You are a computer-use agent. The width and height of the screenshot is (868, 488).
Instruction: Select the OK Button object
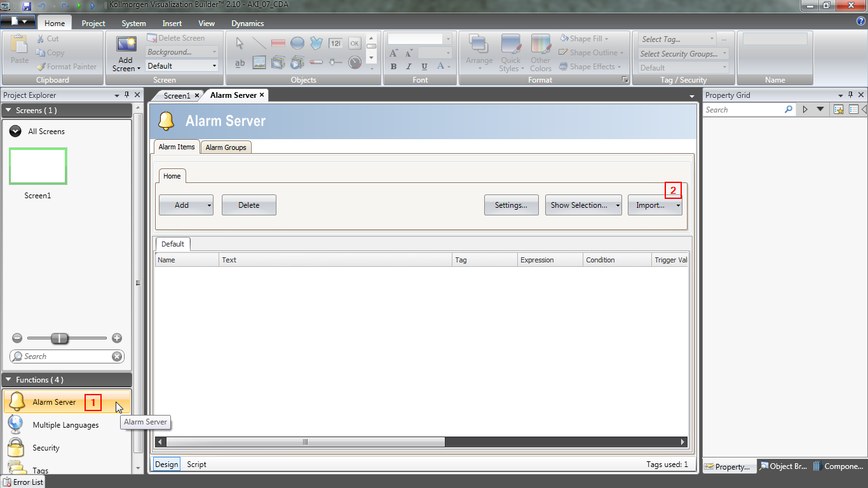click(355, 43)
